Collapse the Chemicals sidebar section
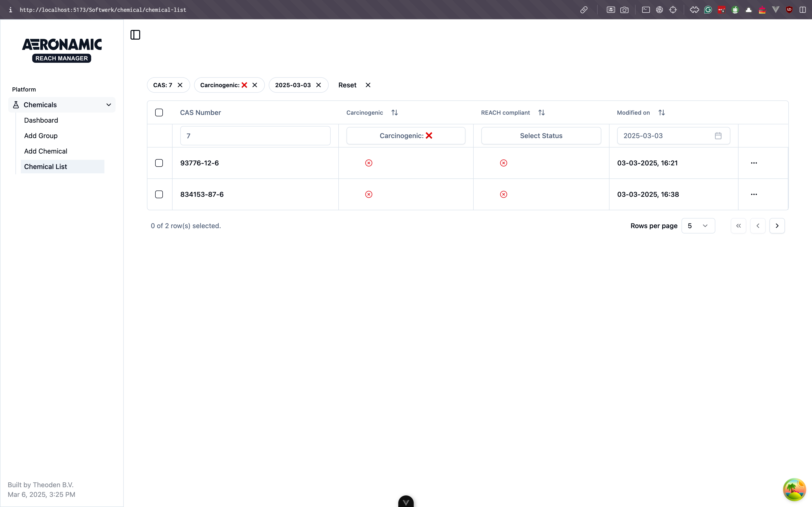This screenshot has height=507, width=812. [108, 105]
